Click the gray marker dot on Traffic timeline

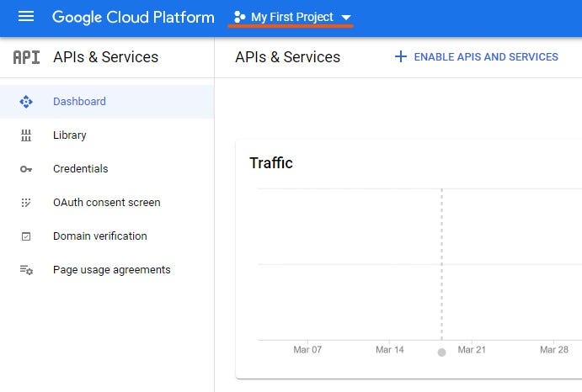(441, 352)
